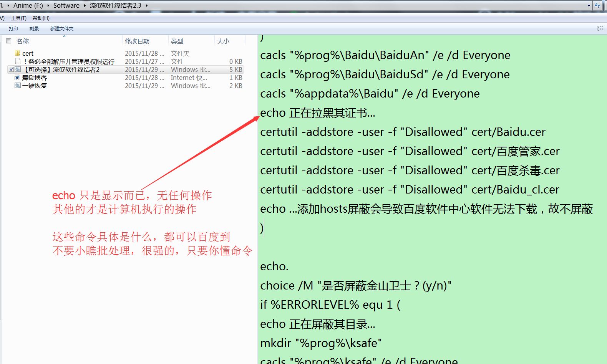607x364 pixels.
Task: Sort by the 大小 column header
Action: pos(223,41)
